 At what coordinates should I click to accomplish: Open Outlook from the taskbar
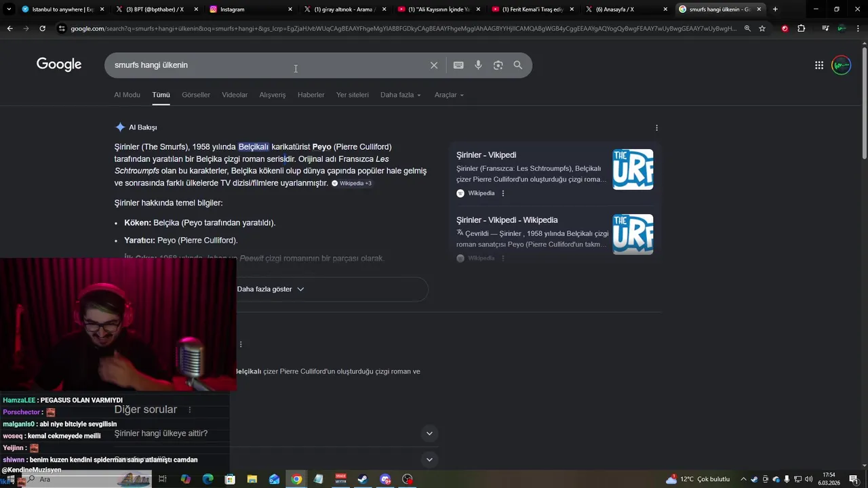tap(274, 479)
